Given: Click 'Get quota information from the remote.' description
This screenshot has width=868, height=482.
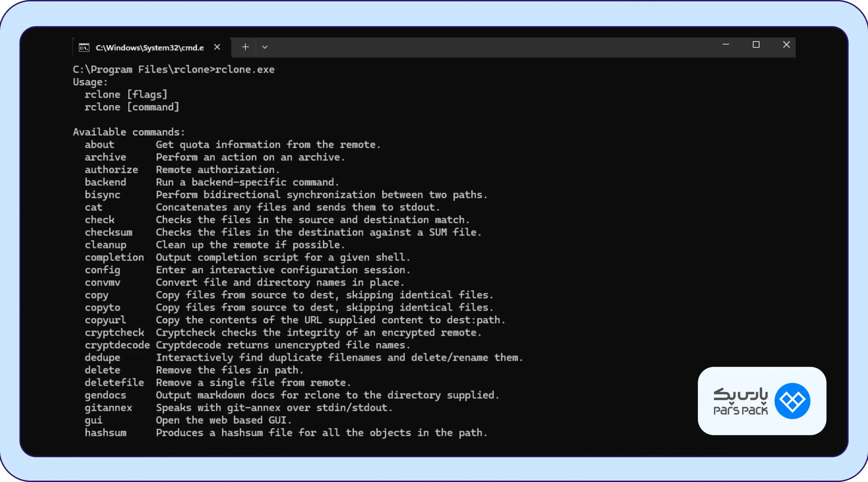Looking at the screenshot, I should tap(268, 145).
